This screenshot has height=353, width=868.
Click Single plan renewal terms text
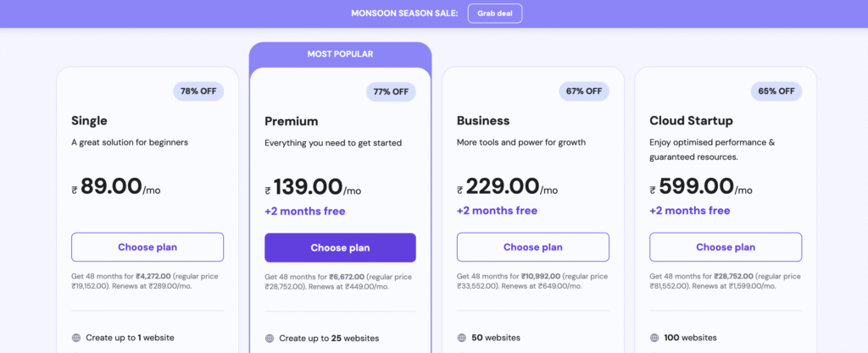pos(146,281)
